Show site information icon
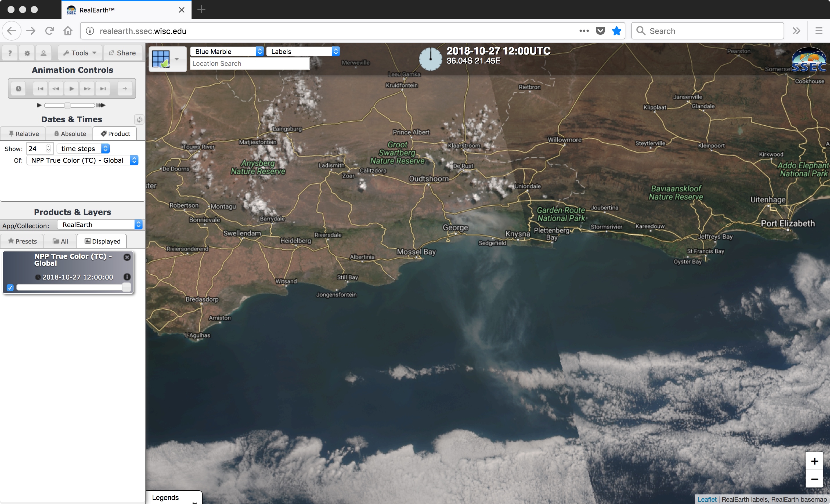Image resolution: width=830 pixels, height=504 pixels. coord(90,31)
